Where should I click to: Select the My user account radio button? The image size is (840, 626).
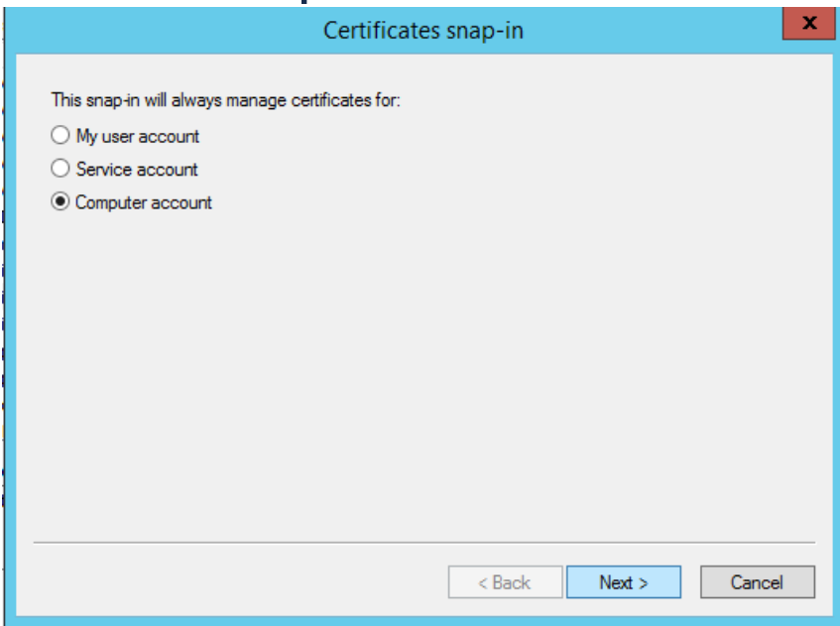click(60, 136)
